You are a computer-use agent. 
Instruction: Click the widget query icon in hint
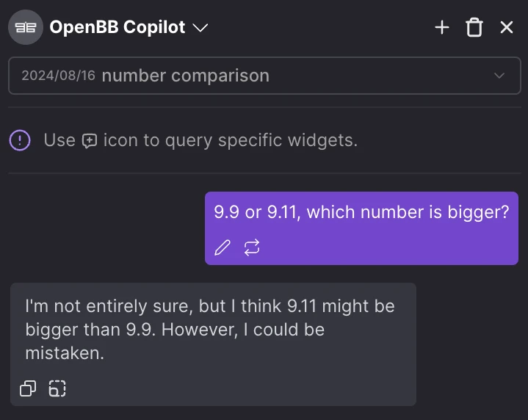[x=90, y=140]
